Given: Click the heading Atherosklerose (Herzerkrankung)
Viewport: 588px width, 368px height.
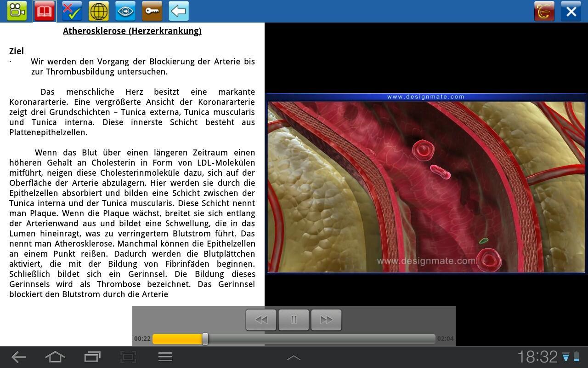Looking at the screenshot, I should pos(132,31).
